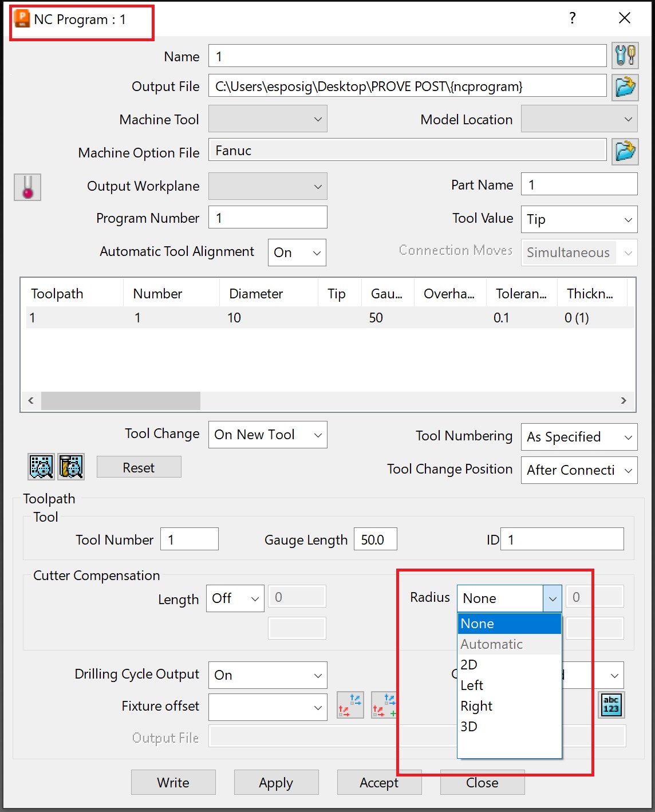Open folder browser for Machine Option File

[625, 151]
